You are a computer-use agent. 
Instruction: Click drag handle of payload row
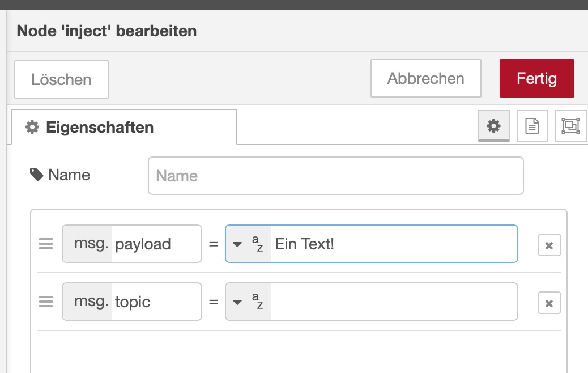pyautogui.click(x=46, y=244)
